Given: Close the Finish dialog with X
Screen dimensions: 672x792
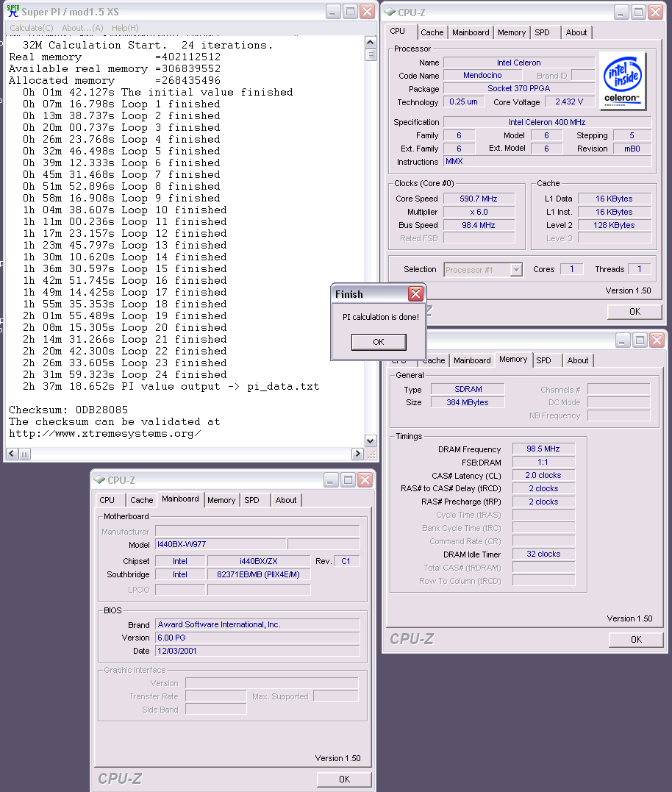Looking at the screenshot, I should (x=415, y=294).
